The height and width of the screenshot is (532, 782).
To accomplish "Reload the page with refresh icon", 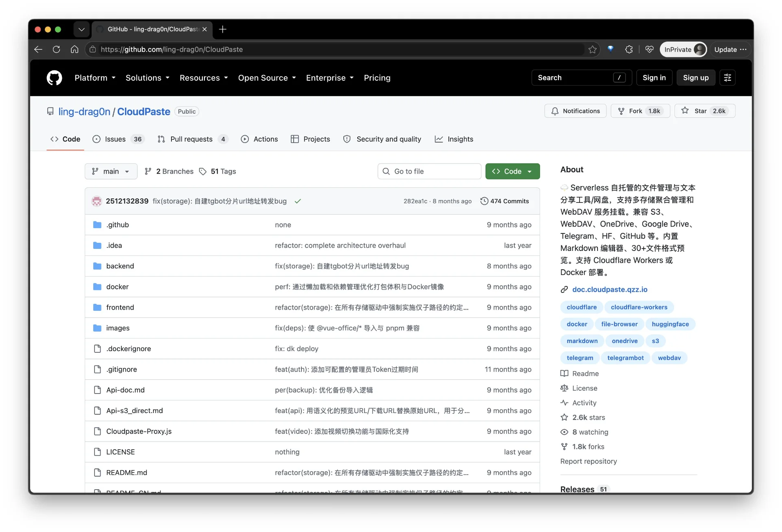I will click(x=56, y=49).
